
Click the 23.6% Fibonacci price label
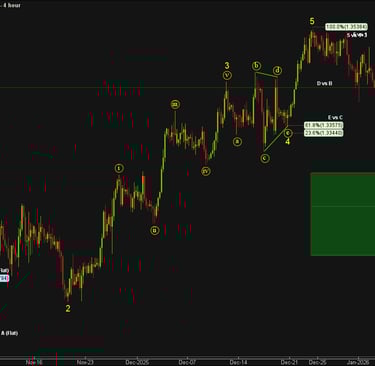pos(323,133)
